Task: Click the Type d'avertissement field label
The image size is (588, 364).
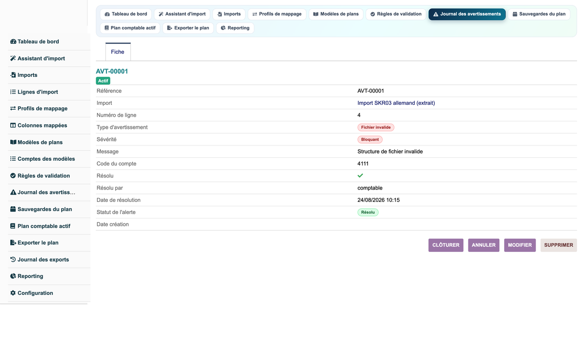Action: (122, 127)
